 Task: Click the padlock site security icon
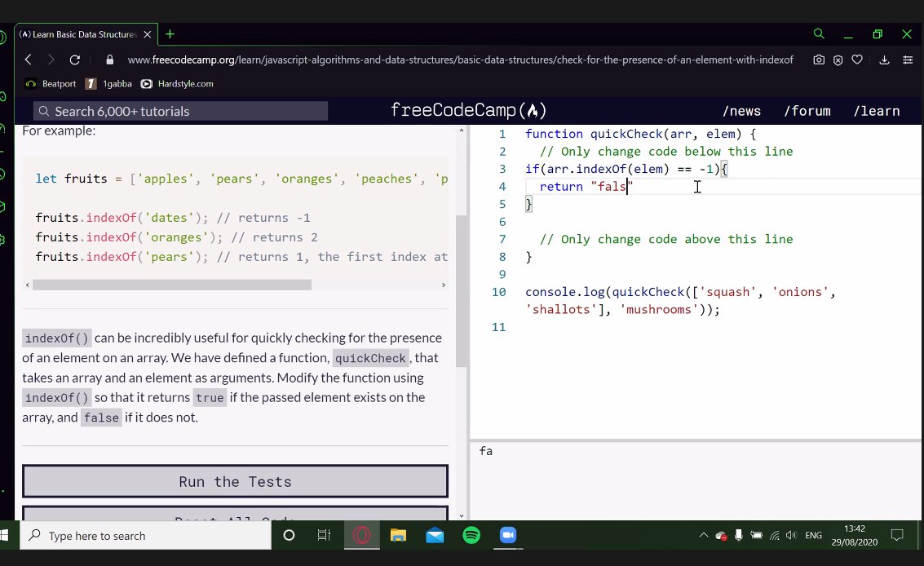(x=109, y=60)
